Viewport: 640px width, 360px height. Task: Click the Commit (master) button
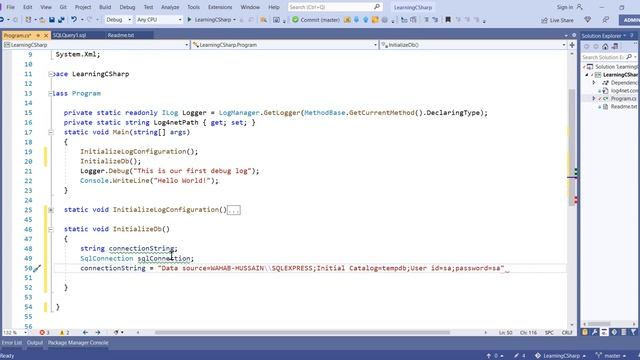[x=316, y=20]
